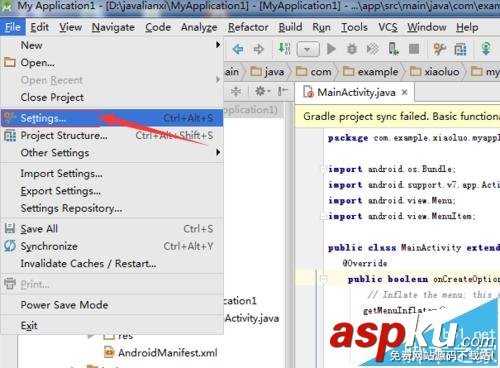500x368 pixels.
Task: Choose Export Settings...
Action: point(112,191)
